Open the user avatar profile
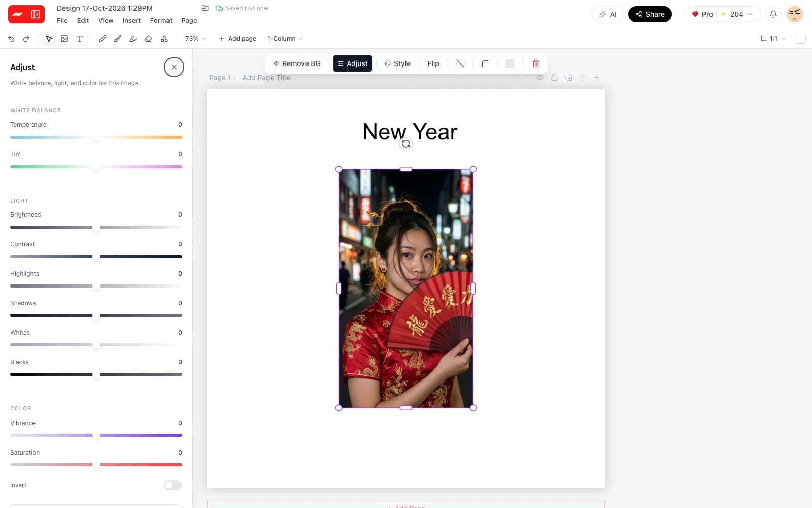This screenshot has height=508, width=812. tap(795, 14)
